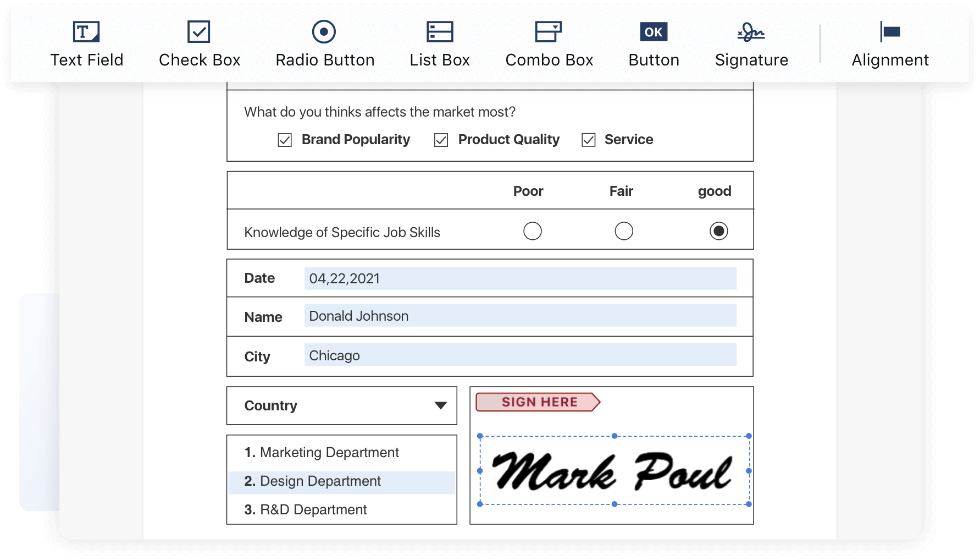Screen dimensions: 980x560
Task: Select the Fair radio button
Action: pyautogui.click(x=623, y=231)
